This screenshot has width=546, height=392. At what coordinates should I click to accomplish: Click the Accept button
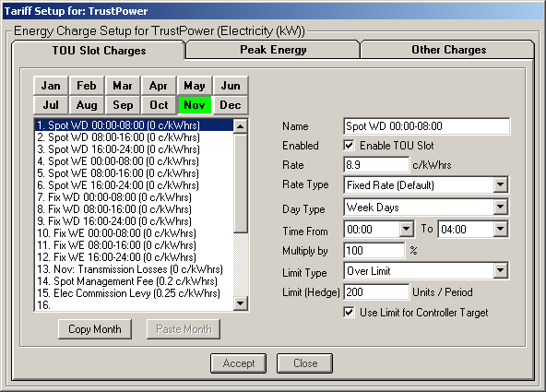point(239,363)
